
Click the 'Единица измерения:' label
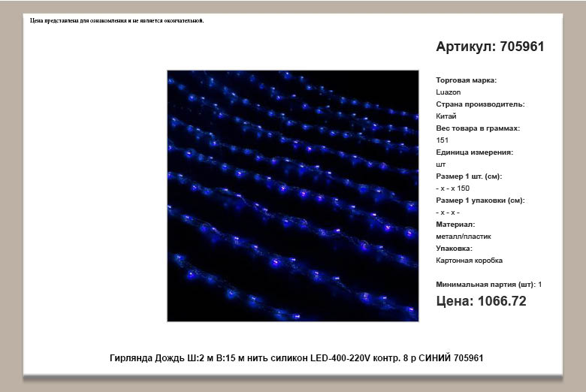click(x=474, y=152)
